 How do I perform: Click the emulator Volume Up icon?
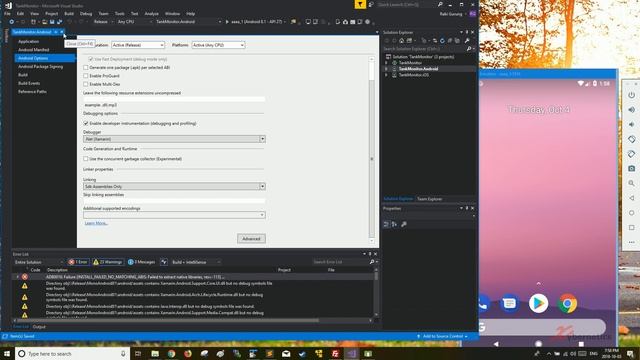631,110
